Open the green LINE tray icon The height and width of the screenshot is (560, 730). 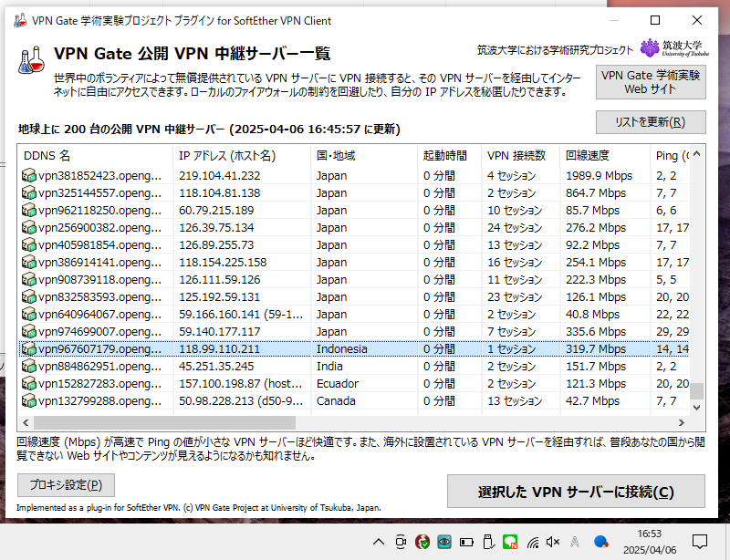(510, 542)
